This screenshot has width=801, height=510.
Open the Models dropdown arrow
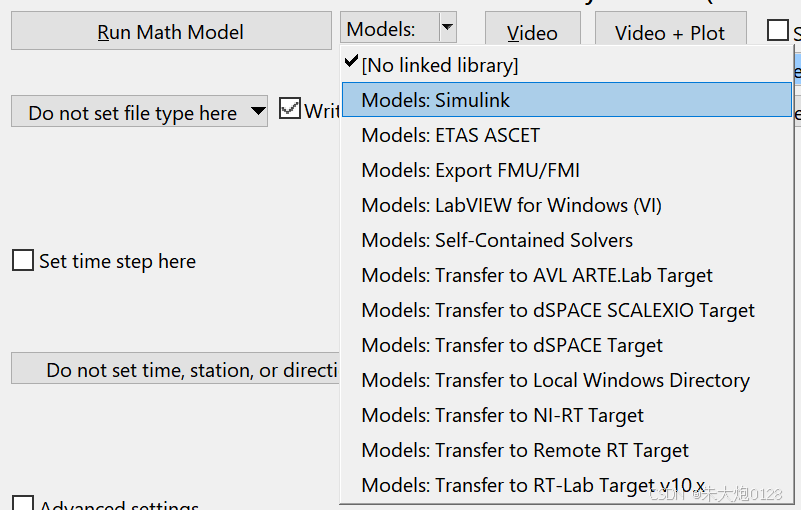pyautogui.click(x=447, y=27)
